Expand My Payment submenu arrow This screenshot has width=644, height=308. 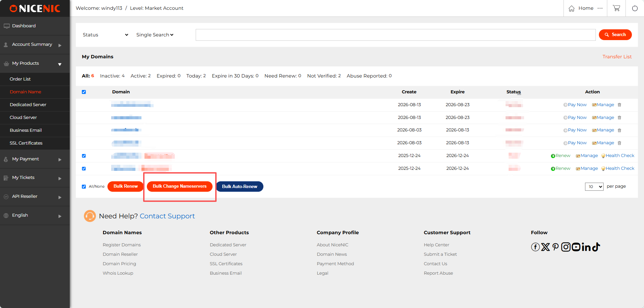coord(60,160)
